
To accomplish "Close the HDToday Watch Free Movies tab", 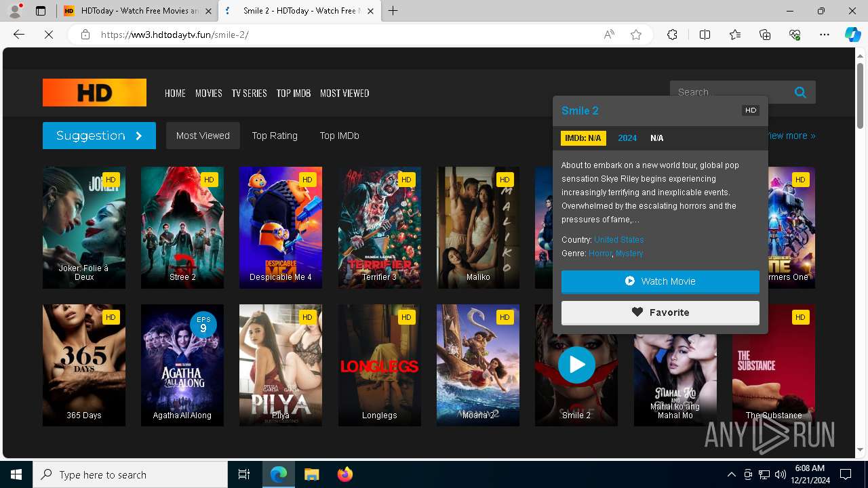I will click(208, 11).
